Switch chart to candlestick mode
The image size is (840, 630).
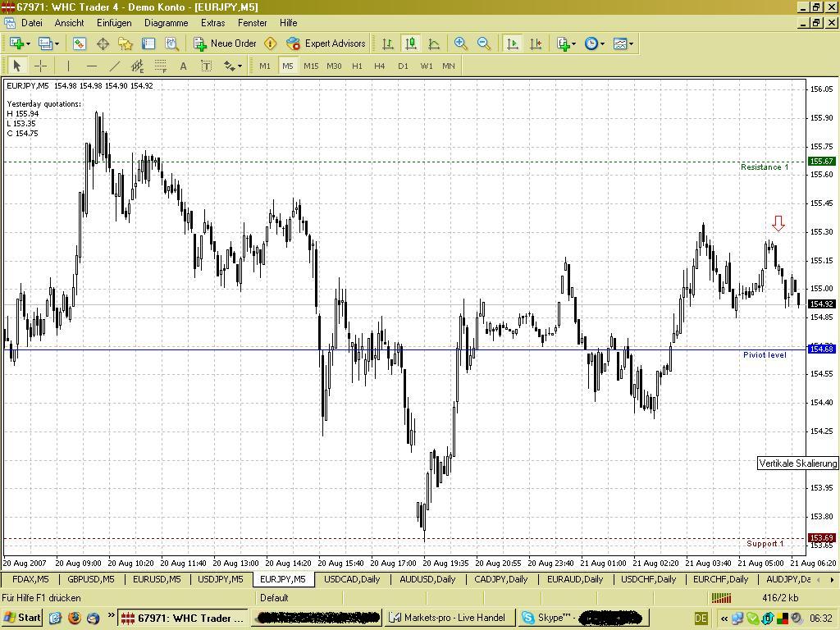(411, 43)
